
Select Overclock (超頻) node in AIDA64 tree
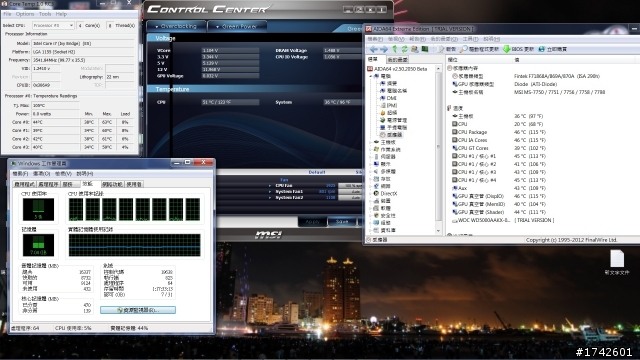click(x=388, y=113)
